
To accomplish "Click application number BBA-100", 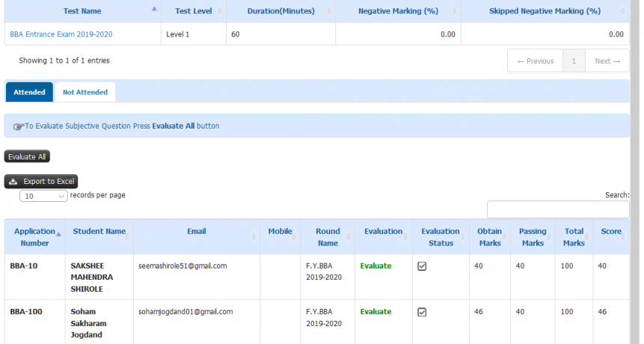I will (26, 312).
